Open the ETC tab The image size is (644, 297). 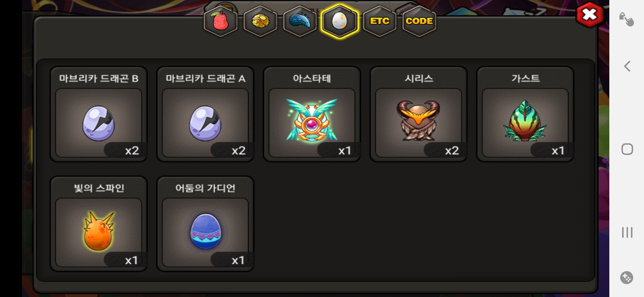pyautogui.click(x=379, y=21)
